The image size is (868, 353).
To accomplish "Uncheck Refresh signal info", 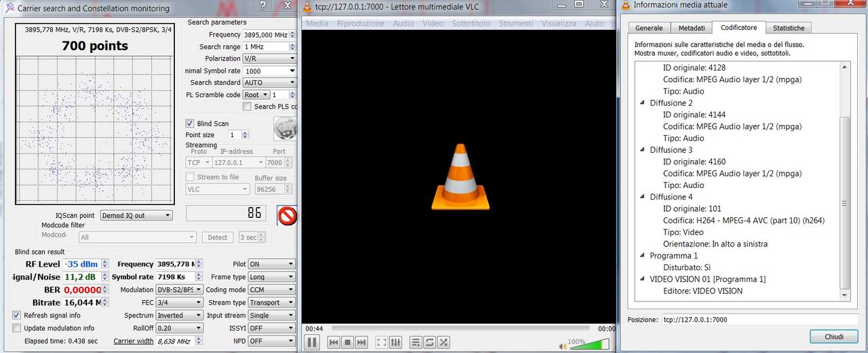I will click(16, 315).
